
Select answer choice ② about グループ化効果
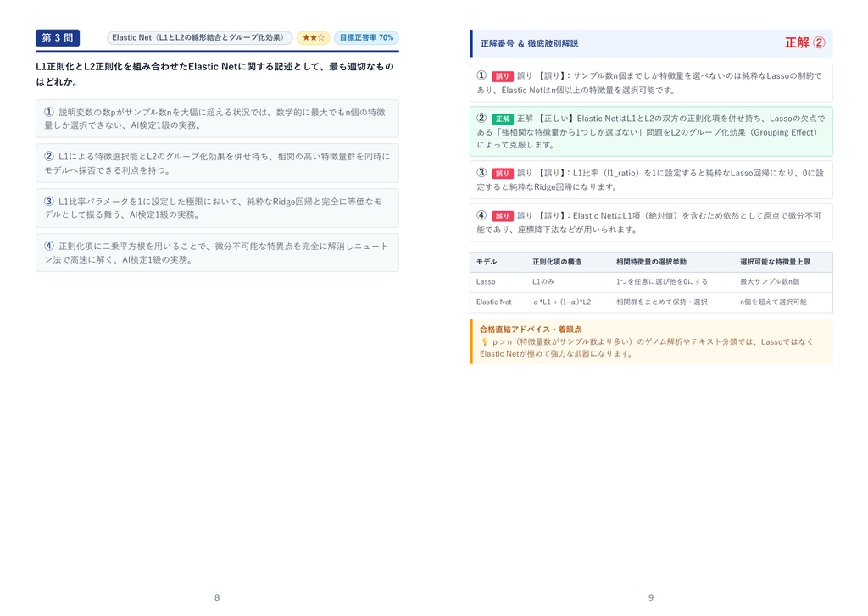[x=217, y=164]
